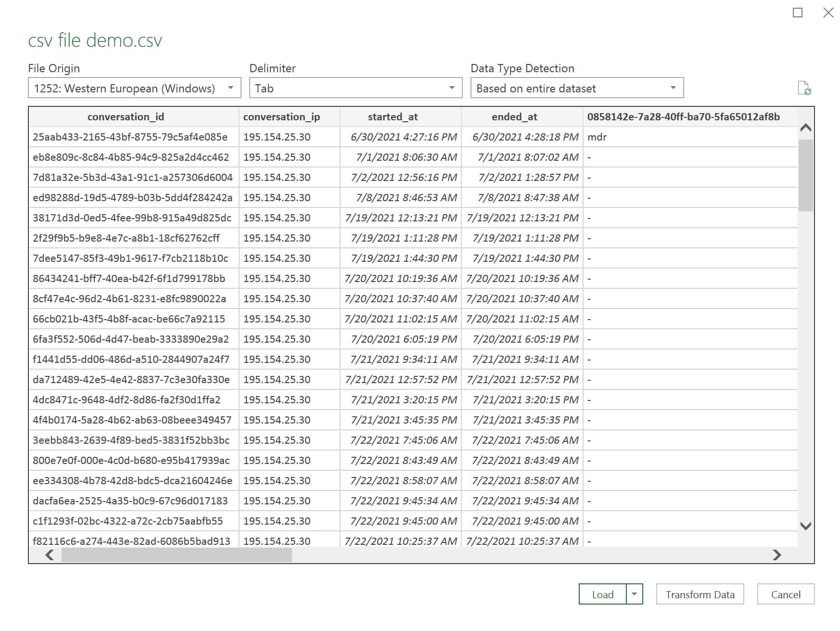The width and height of the screenshot is (840, 631).
Task: Click cell 4f4b0174-5a28-4b62-ab63-08beee349457
Action: [134, 420]
